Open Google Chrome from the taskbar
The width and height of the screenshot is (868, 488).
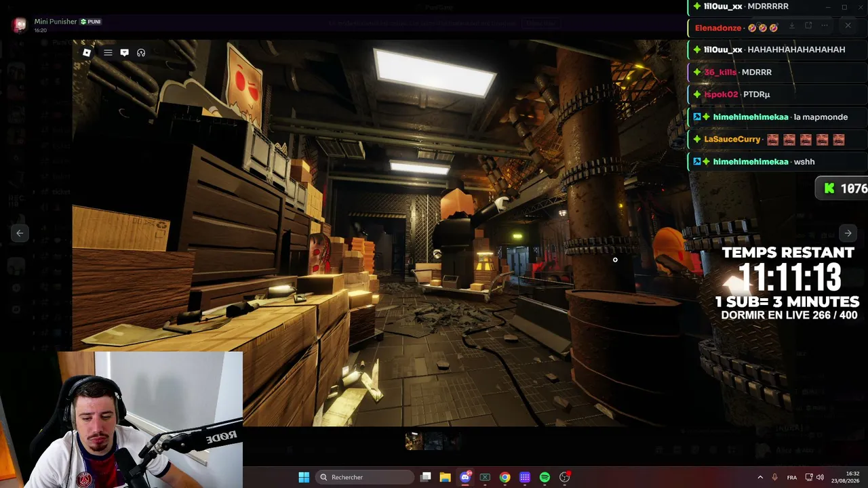point(505,477)
